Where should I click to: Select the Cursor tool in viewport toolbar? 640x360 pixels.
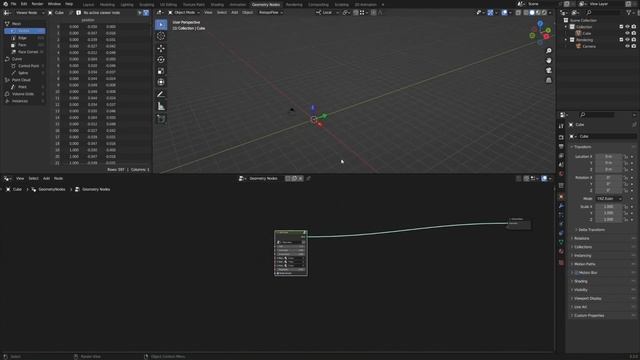point(161,36)
